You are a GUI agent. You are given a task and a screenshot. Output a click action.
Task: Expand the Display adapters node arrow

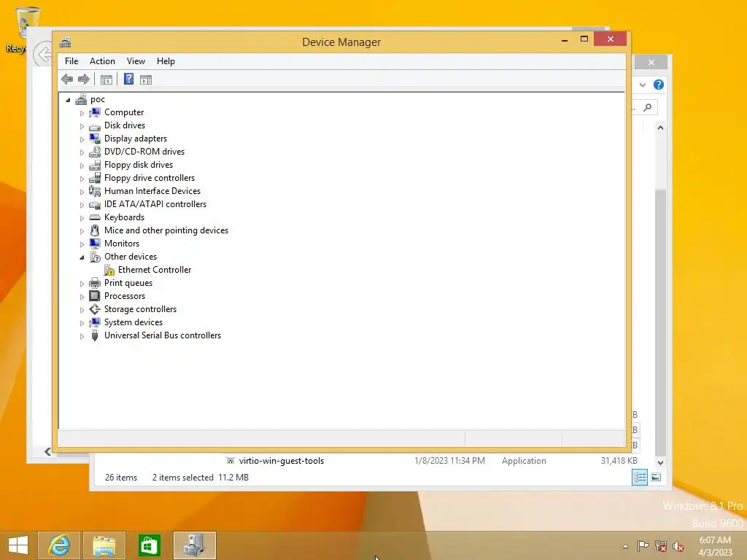(82, 139)
